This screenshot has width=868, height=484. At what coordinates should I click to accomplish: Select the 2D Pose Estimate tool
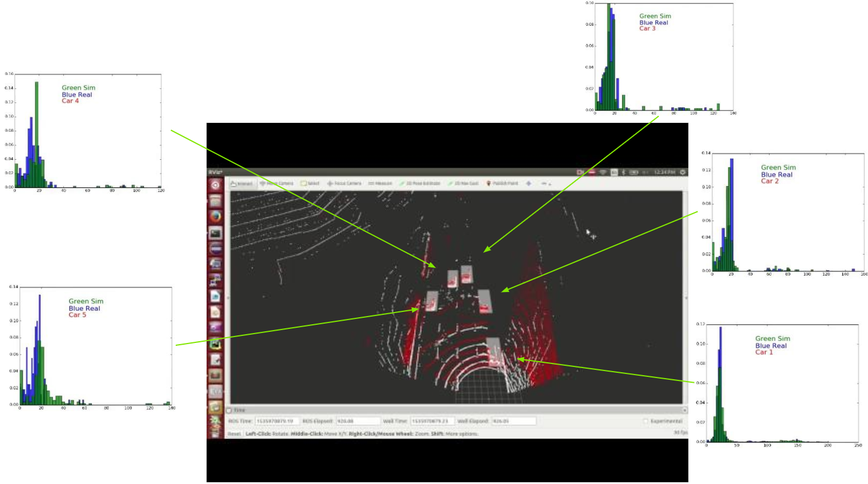420,184
